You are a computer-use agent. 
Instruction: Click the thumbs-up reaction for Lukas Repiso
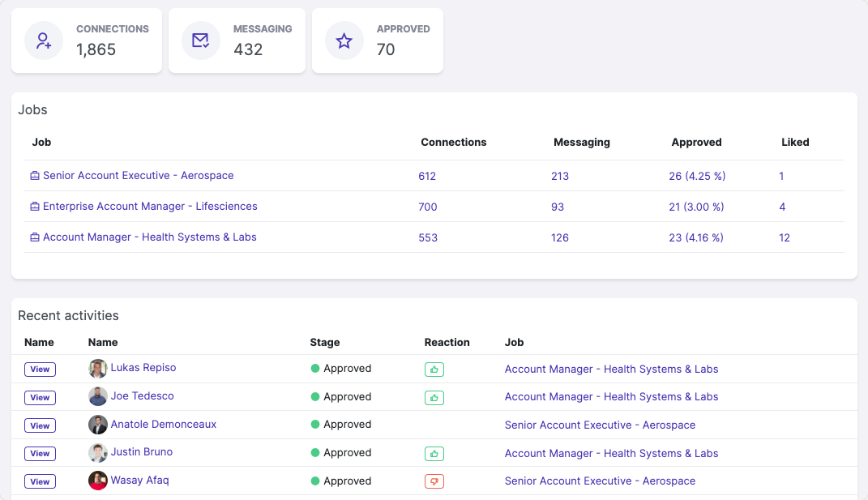click(434, 369)
